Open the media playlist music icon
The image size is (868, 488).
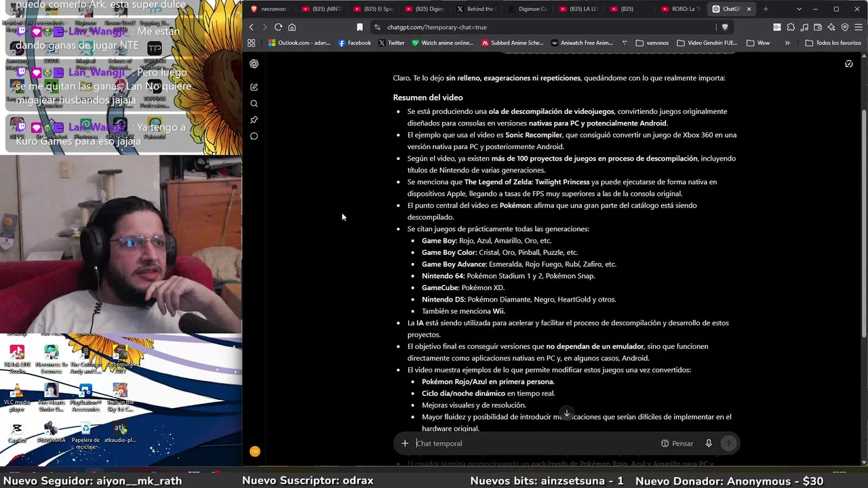804,27
